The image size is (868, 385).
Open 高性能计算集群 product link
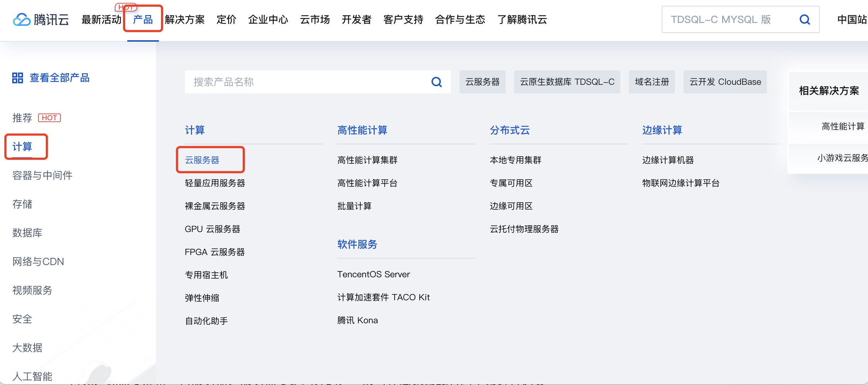(367, 160)
